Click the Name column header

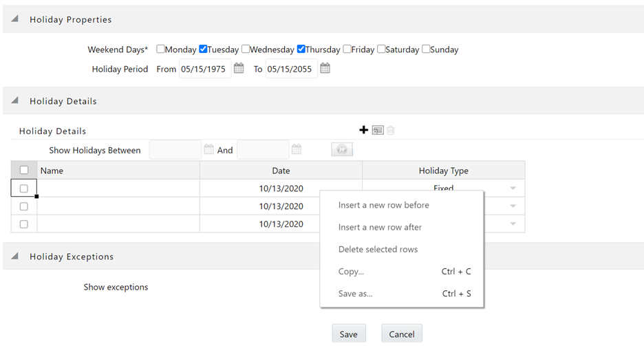click(x=118, y=171)
